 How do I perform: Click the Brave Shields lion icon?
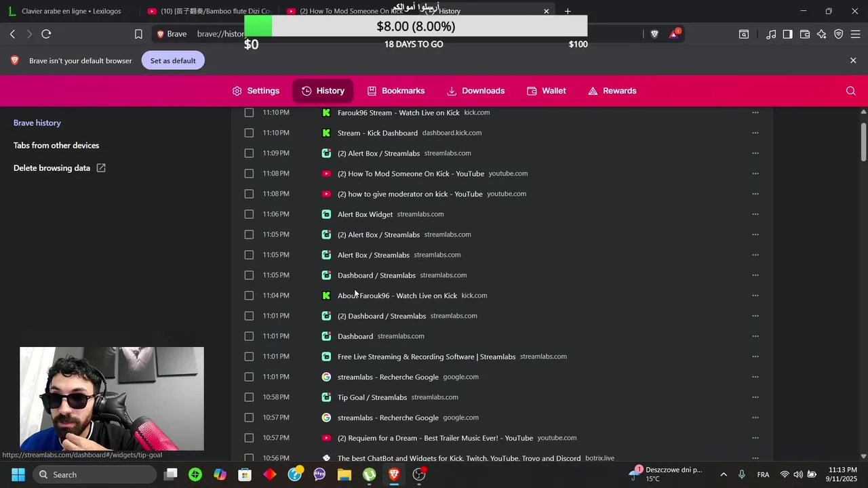(654, 34)
